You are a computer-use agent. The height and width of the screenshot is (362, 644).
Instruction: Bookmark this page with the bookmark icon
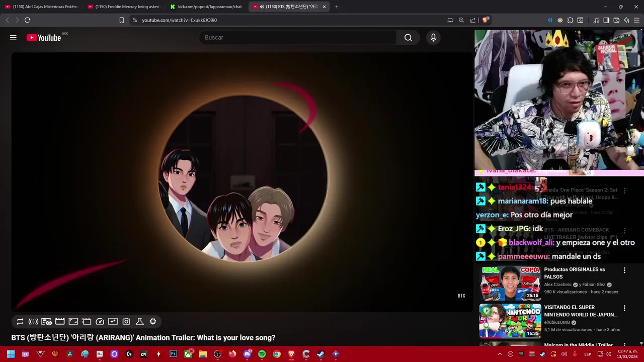pyautogui.click(x=121, y=20)
